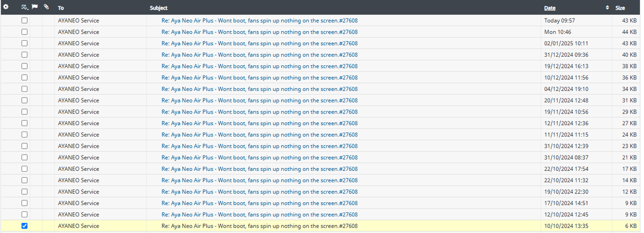The height and width of the screenshot is (233, 644).
Task: Click the date cell '19/12/2024 16:13'
Action: coord(566,66)
